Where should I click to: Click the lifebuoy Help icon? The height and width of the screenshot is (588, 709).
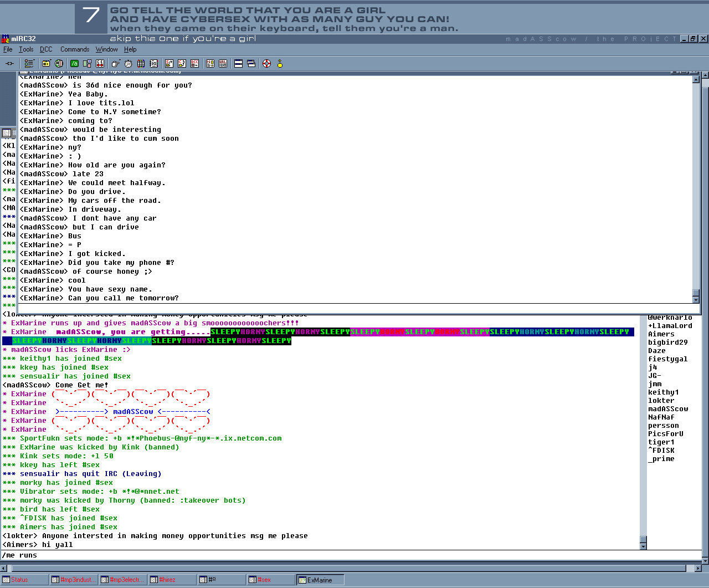tap(266, 64)
